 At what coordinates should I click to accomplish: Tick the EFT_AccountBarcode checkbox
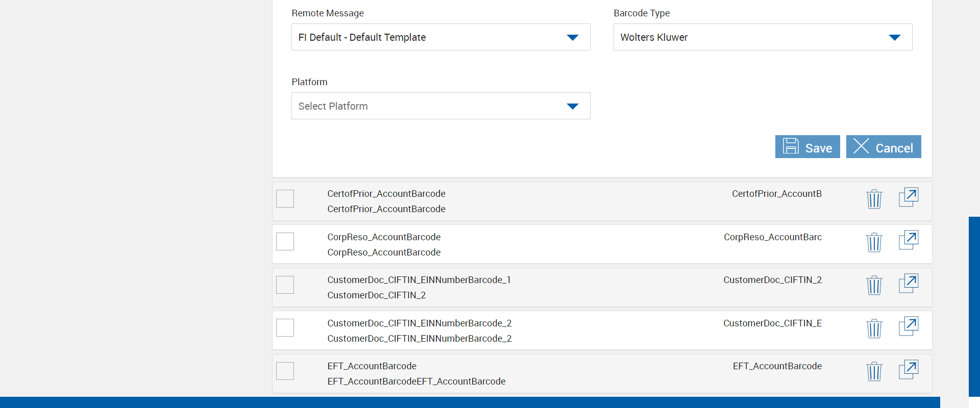point(285,371)
